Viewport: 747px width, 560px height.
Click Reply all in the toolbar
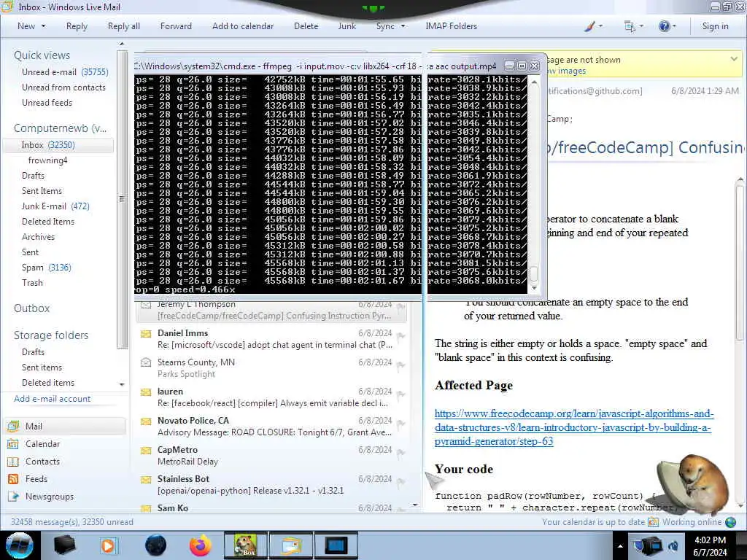[x=124, y=26]
